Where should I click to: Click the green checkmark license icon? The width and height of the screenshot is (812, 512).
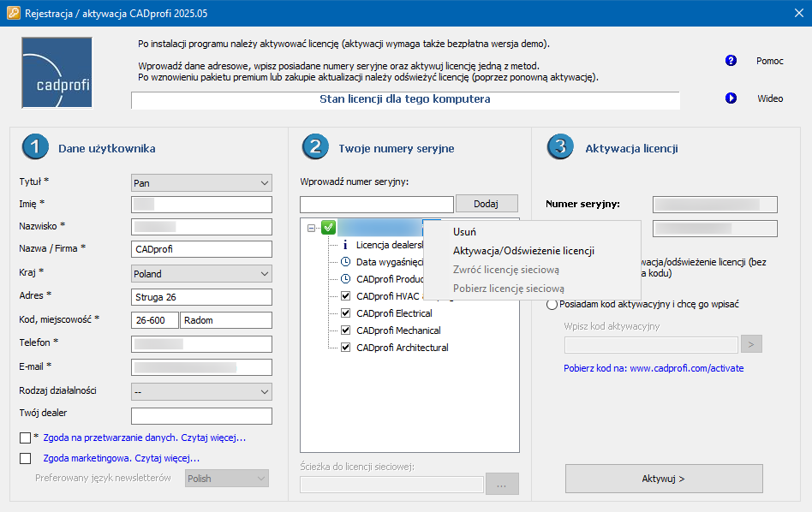coord(328,227)
